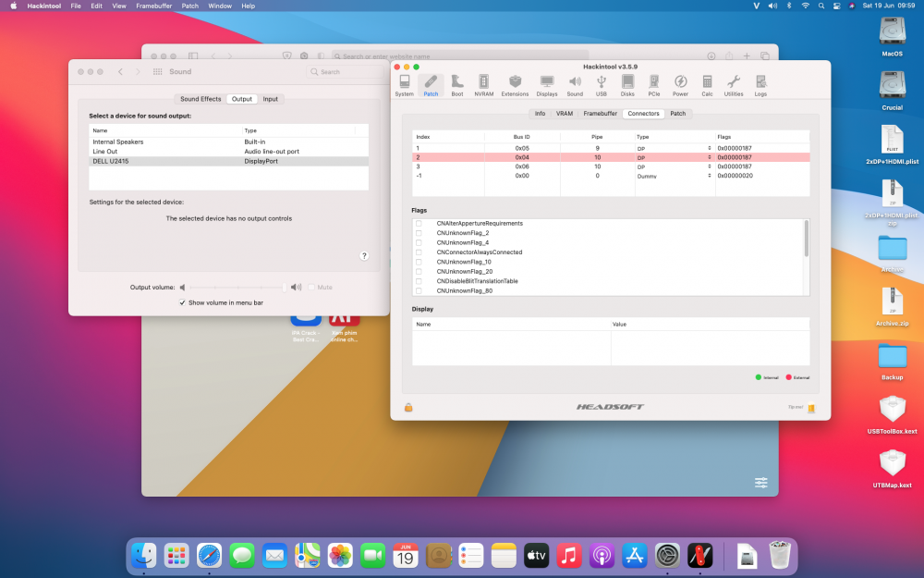Enable CNUnknownFlag_80 checkbox
Screen dimensions: 924x578
tap(419, 290)
